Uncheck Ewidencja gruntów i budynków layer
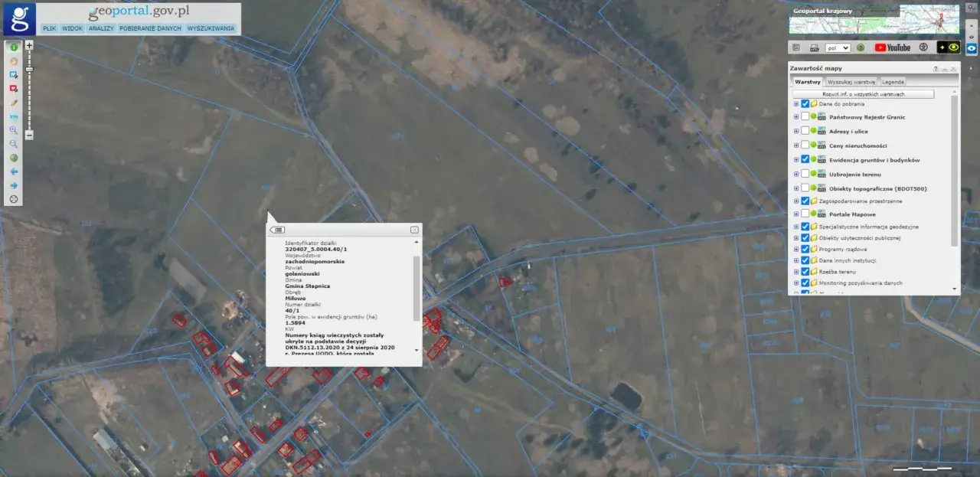Image resolution: width=980 pixels, height=477 pixels. pos(805,159)
